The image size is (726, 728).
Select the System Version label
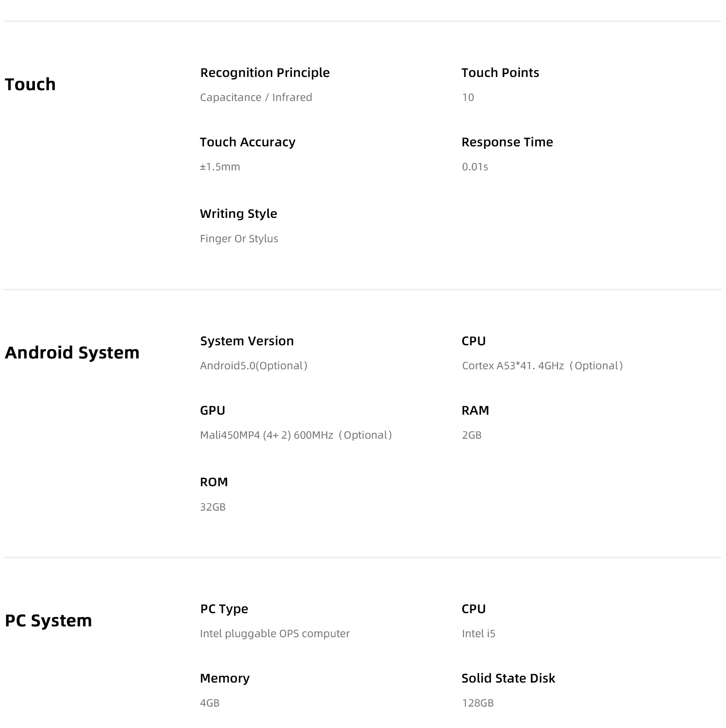(247, 341)
